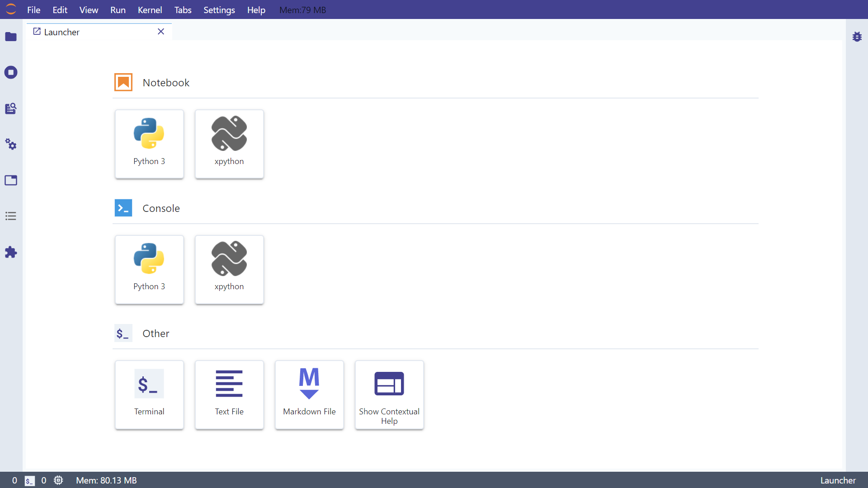The image size is (868, 488).
Task: Launch a Python 3 notebook
Action: 149,144
